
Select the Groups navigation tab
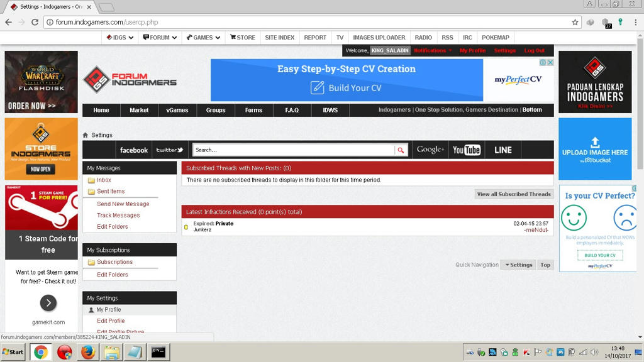click(x=216, y=110)
